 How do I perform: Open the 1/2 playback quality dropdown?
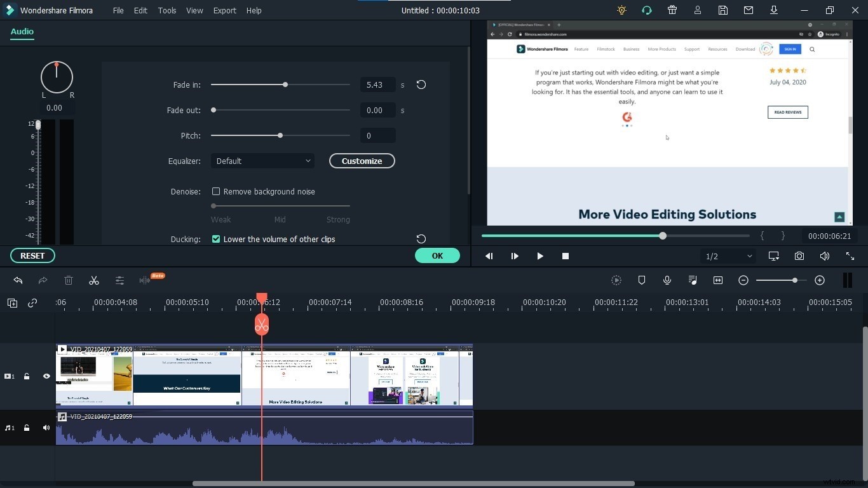click(x=727, y=256)
